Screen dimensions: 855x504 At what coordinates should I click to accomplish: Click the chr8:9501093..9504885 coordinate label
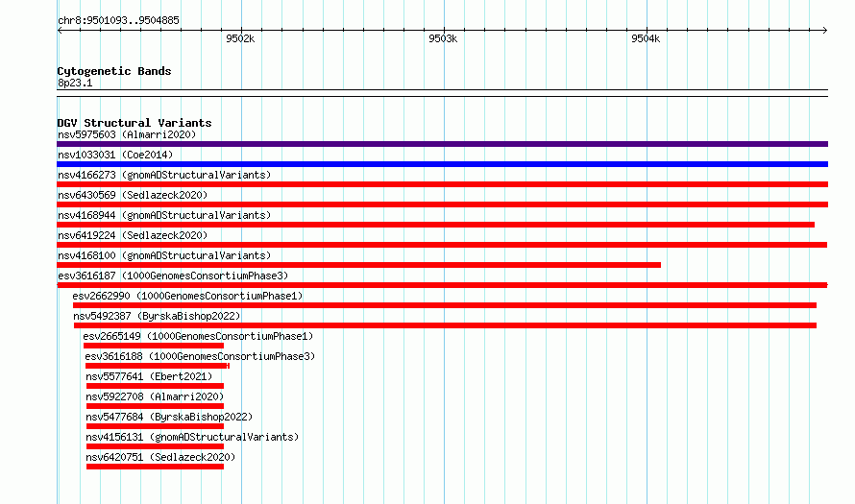coord(118,20)
